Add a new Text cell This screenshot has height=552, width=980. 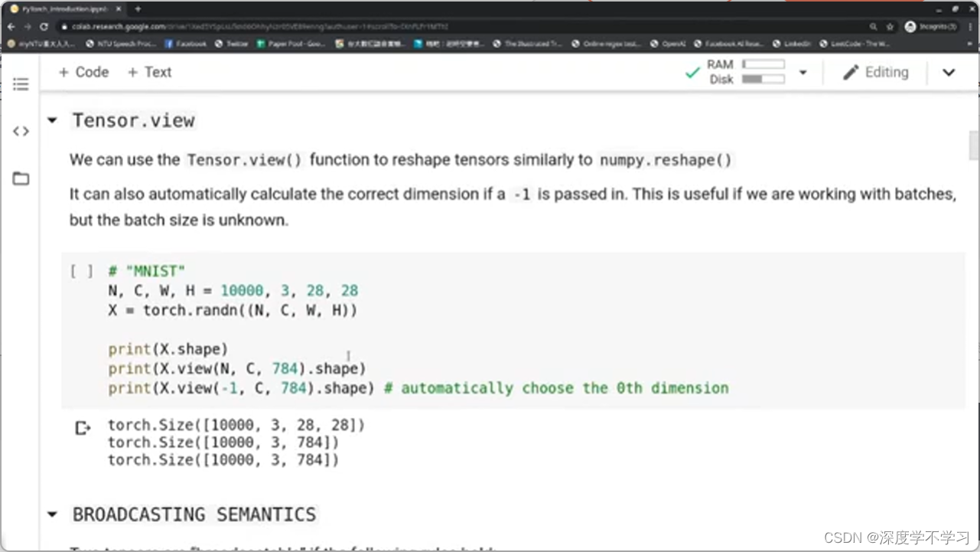tap(149, 72)
